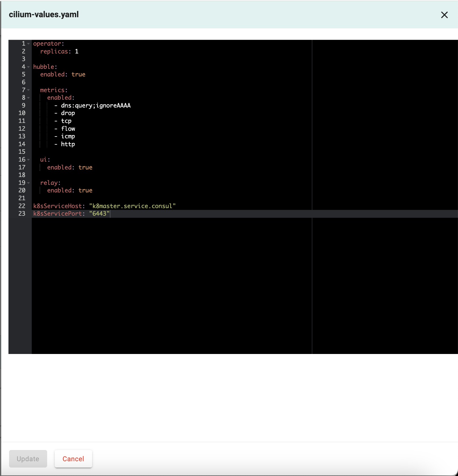Click 'enabled: true' under relay on line 20

tap(70, 190)
